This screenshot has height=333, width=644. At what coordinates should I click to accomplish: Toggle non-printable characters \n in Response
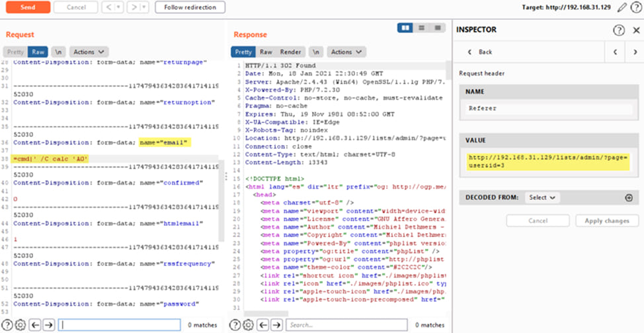pyautogui.click(x=316, y=52)
